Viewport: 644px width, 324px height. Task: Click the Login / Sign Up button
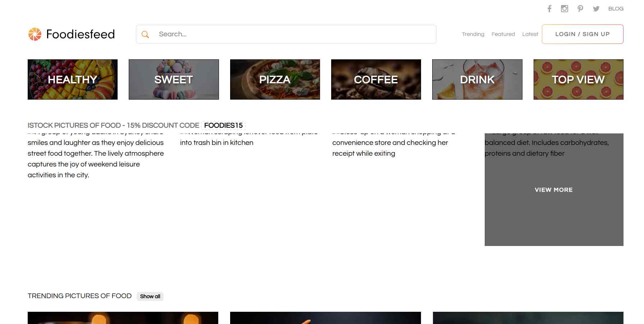point(582,34)
